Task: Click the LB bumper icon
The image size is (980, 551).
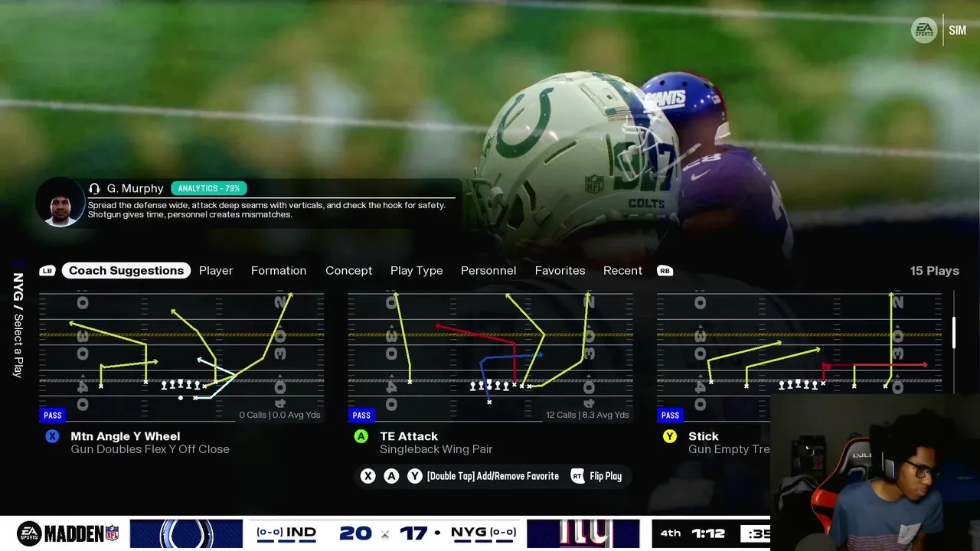Action: (x=47, y=271)
